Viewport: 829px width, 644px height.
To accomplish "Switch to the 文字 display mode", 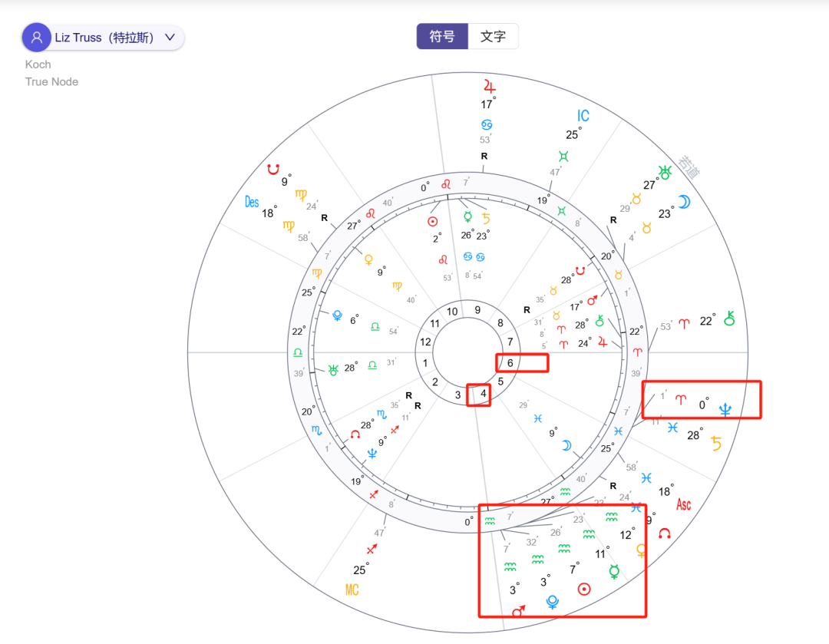I will pos(494,36).
